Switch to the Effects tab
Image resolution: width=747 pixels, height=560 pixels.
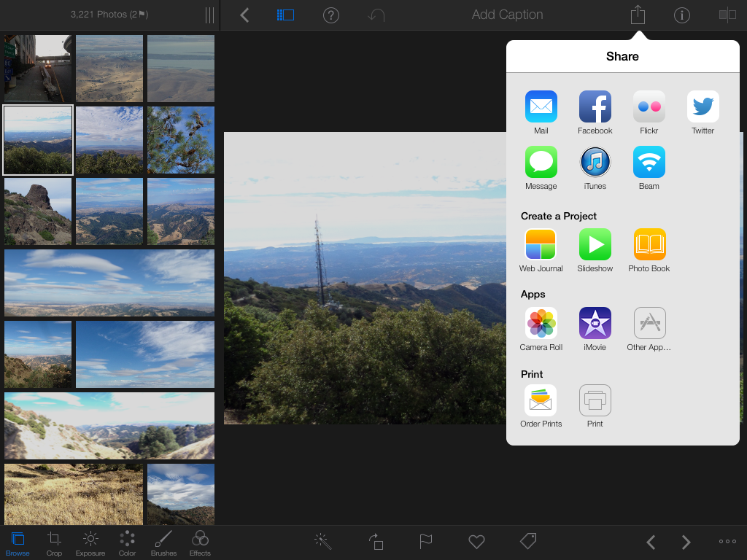coord(200,543)
